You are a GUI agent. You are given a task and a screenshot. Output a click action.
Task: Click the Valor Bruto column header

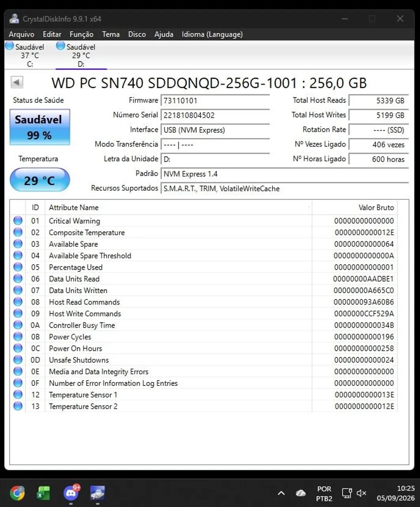click(355, 208)
